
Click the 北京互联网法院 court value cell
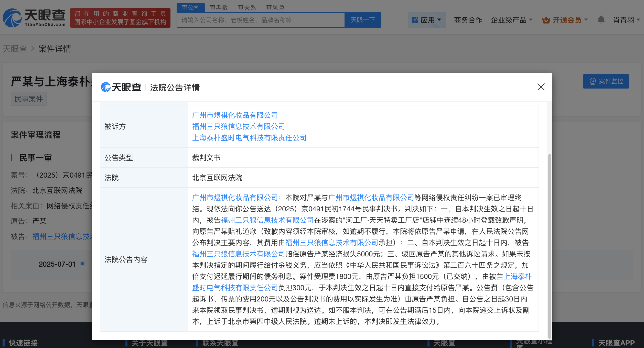[363, 178]
